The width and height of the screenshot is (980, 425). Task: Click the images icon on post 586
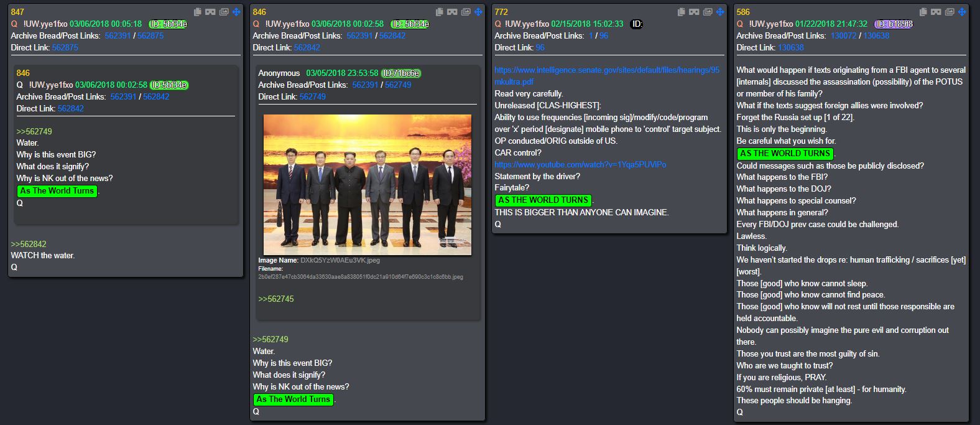click(x=950, y=12)
